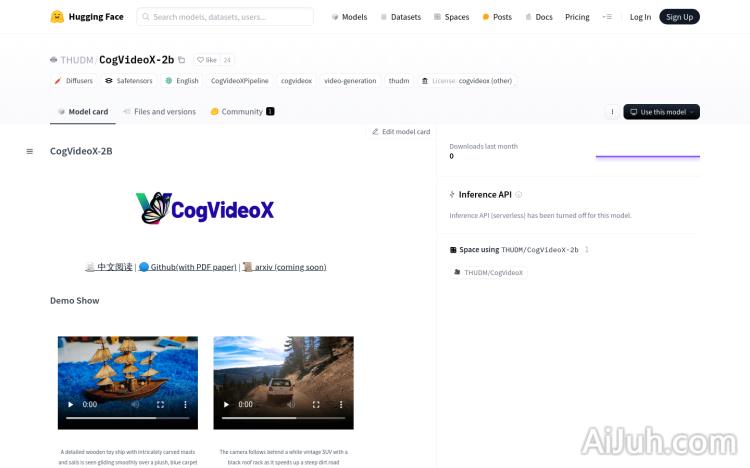Mute the toy ship video

(135, 404)
